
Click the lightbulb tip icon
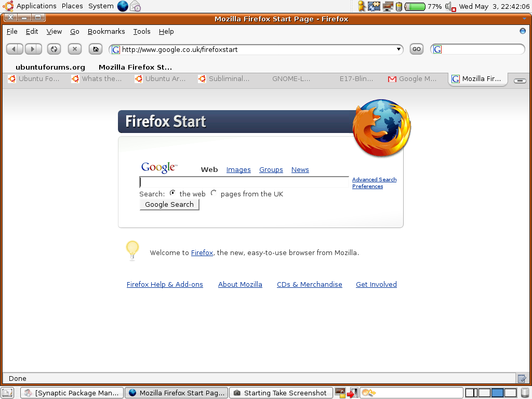pos(132,250)
